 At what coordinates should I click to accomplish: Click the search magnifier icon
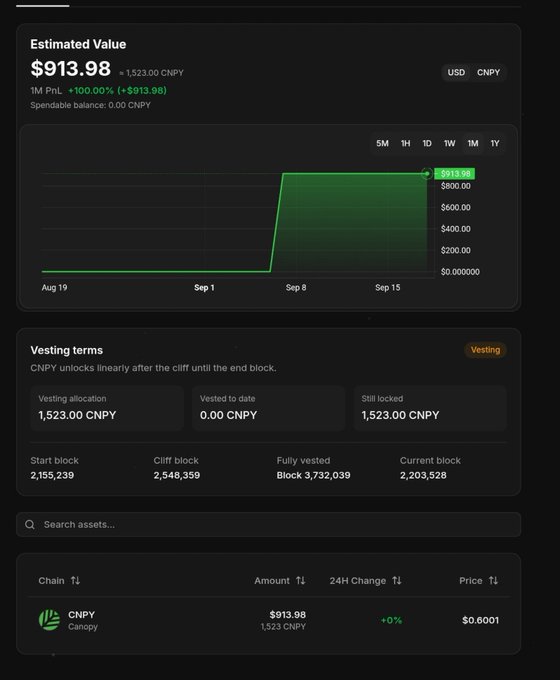29,525
